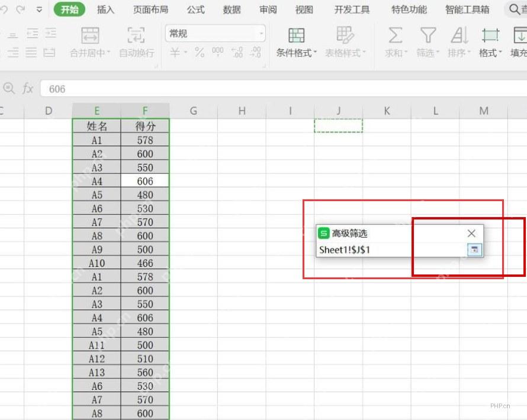Image resolution: width=527 pixels, height=420 pixels.
Task: Click the 求和 sum icon
Action: tap(396, 35)
